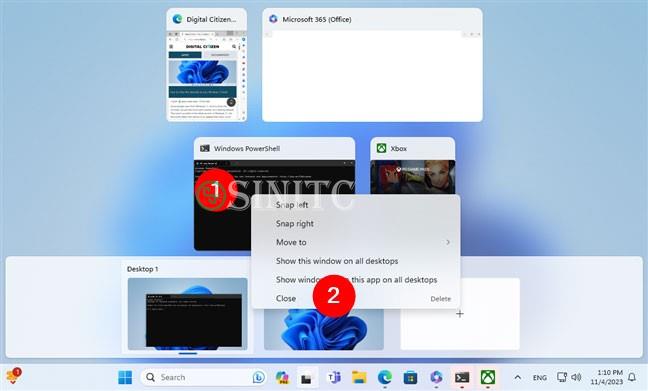Click the Desktop 1 name label
Screen dimensions: 648x391
pyautogui.click(x=143, y=269)
